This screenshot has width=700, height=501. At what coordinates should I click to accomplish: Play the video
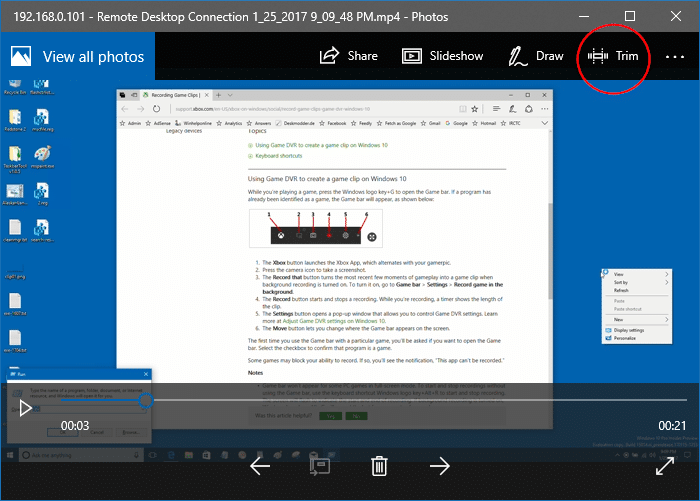pos(26,408)
